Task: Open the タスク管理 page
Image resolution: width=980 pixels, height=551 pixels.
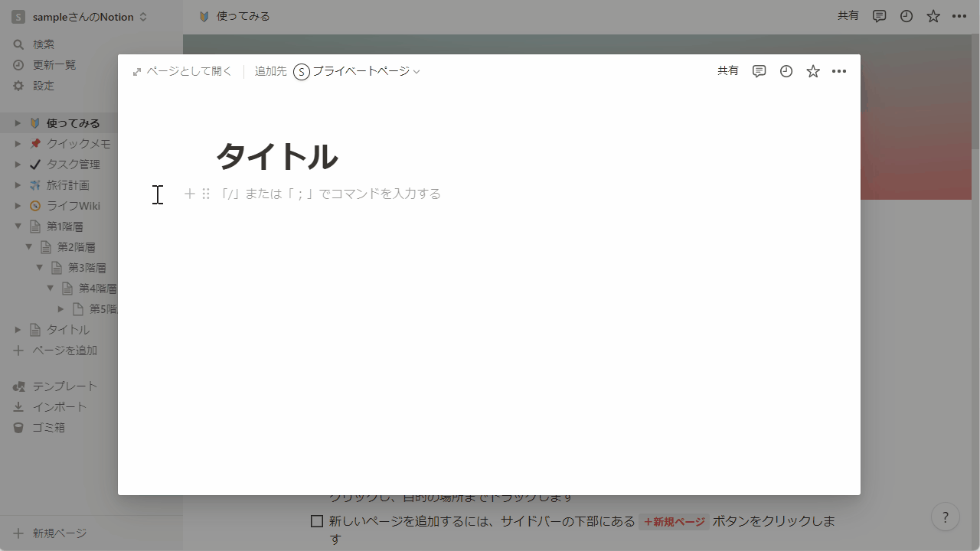Action: 73,165
